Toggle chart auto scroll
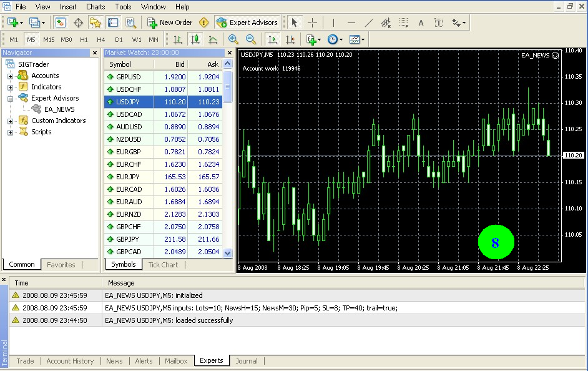 pos(273,39)
